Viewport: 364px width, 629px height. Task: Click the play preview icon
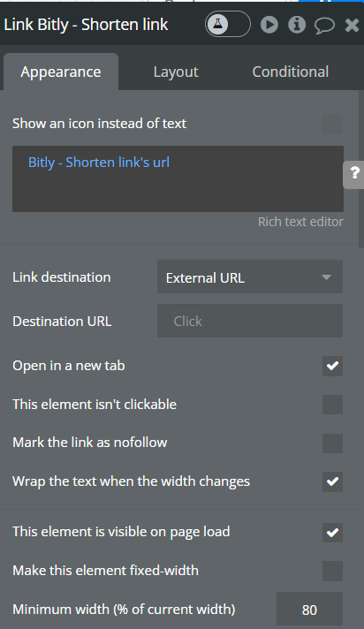click(x=269, y=25)
